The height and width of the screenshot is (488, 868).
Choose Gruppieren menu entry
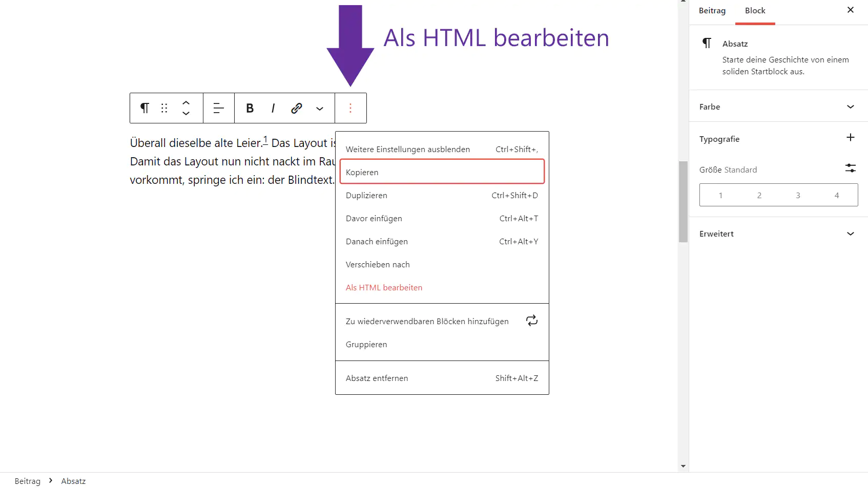[442, 344]
